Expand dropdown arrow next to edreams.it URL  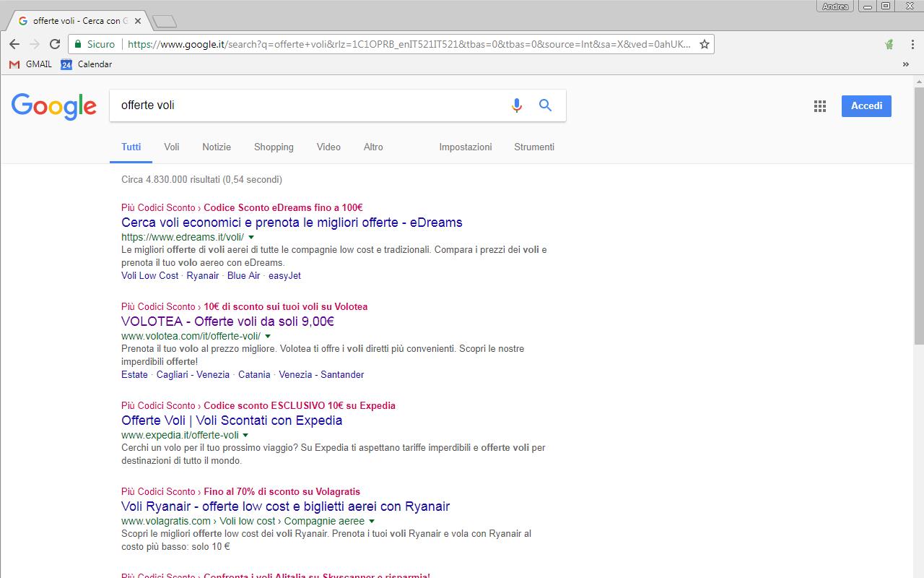click(x=251, y=237)
